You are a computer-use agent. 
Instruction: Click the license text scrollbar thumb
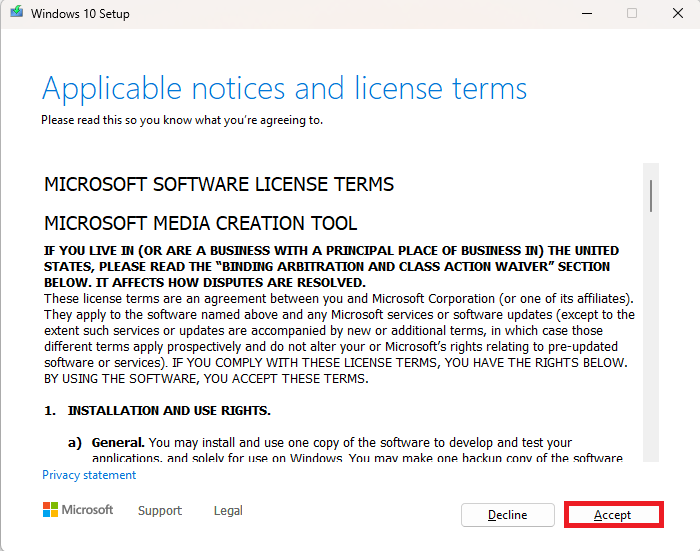point(651,196)
